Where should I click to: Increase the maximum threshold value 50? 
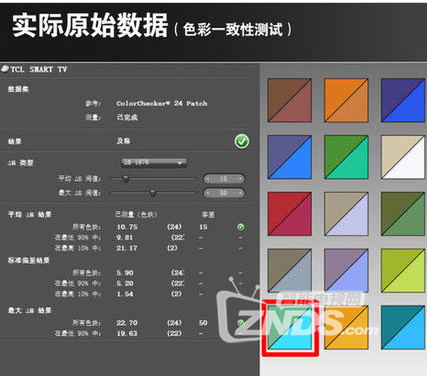(240, 193)
